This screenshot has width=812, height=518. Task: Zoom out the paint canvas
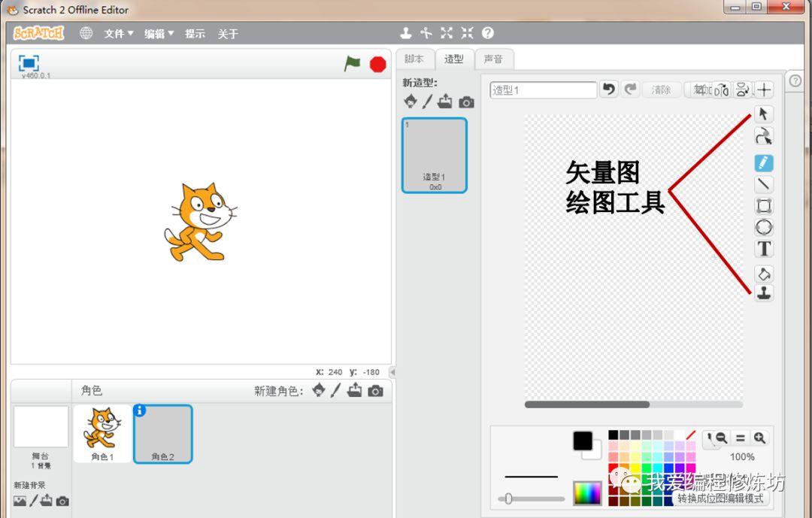coord(721,438)
